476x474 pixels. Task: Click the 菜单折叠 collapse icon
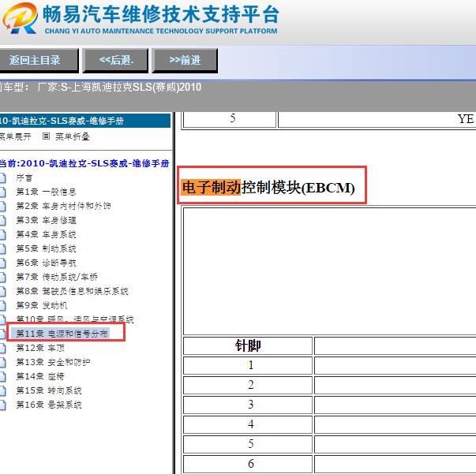coord(46,136)
